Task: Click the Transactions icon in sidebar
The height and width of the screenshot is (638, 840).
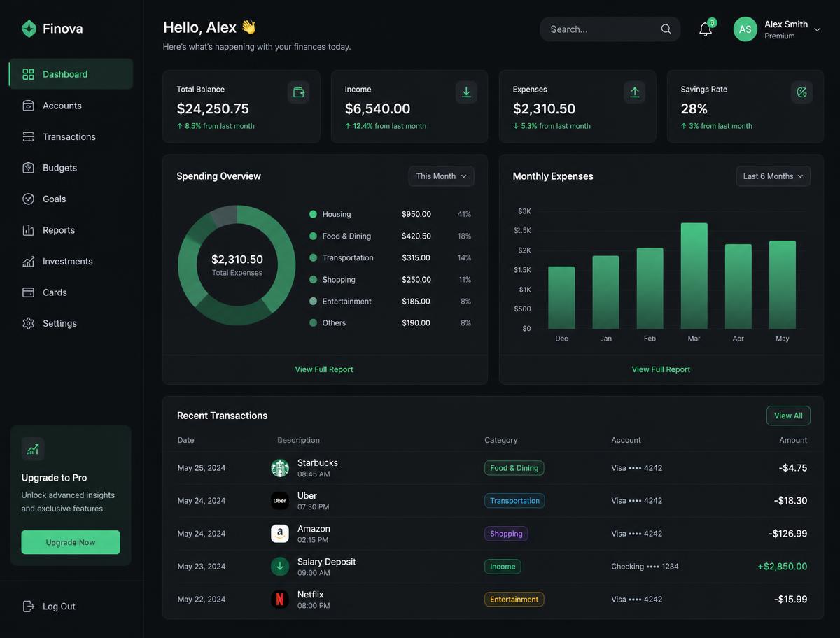Action: coord(29,136)
